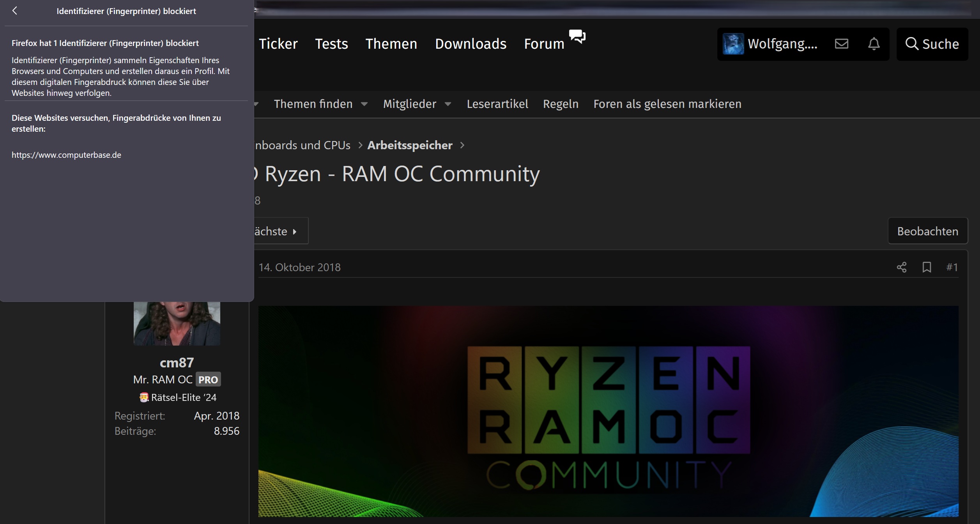
Task: Bookmark post #1 icon
Action: coord(927,267)
